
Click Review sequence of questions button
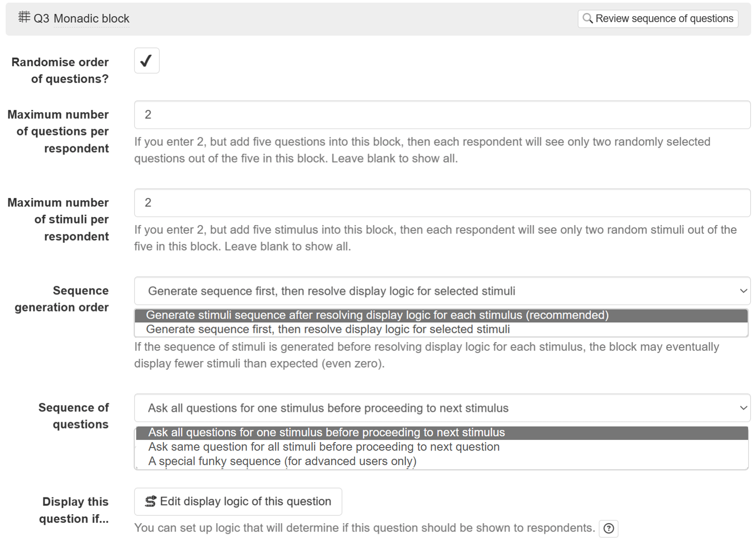(658, 19)
